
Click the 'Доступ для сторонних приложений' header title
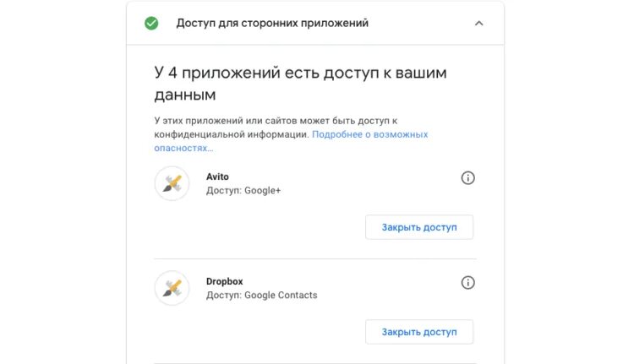coord(272,23)
